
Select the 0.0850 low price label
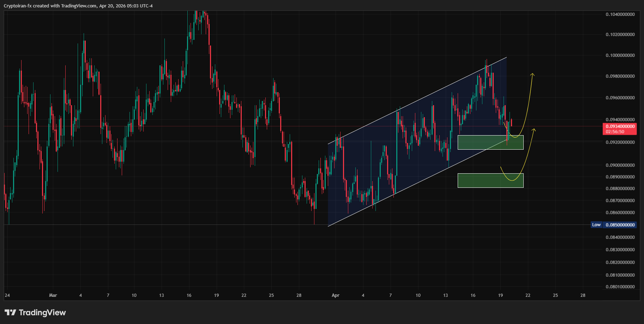[x=620, y=225]
